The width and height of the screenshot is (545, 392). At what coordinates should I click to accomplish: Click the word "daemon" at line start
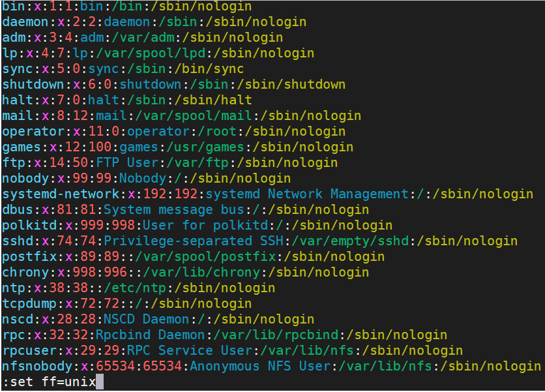tap(25, 22)
